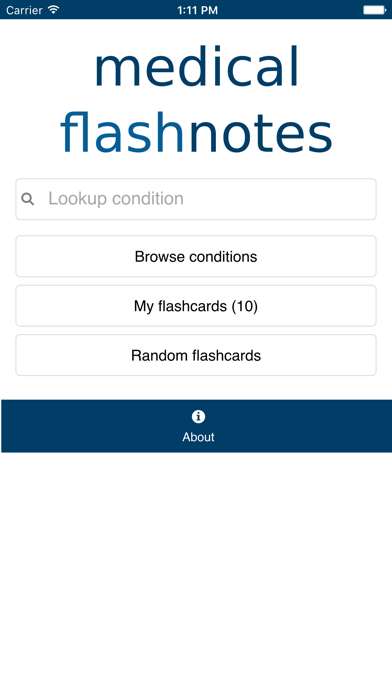The width and height of the screenshot is (392, 696).
Task: Click the flashnotes logo text
Action: (x=196, y=131)
